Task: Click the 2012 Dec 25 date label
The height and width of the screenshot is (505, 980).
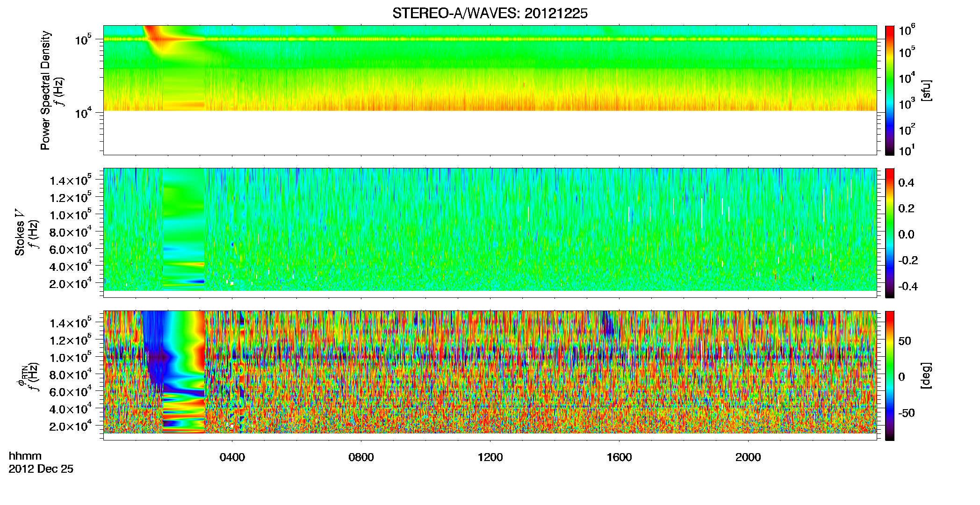Action: tap(41, 469)
